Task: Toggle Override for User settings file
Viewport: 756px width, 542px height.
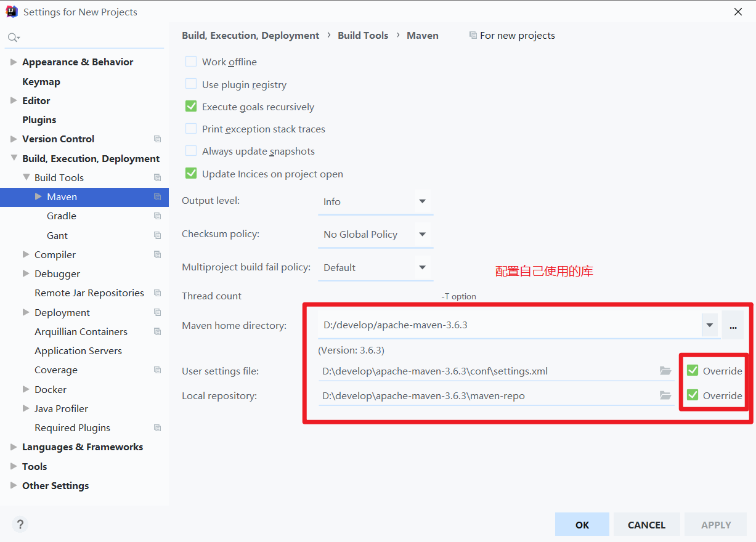Action: 693,371
